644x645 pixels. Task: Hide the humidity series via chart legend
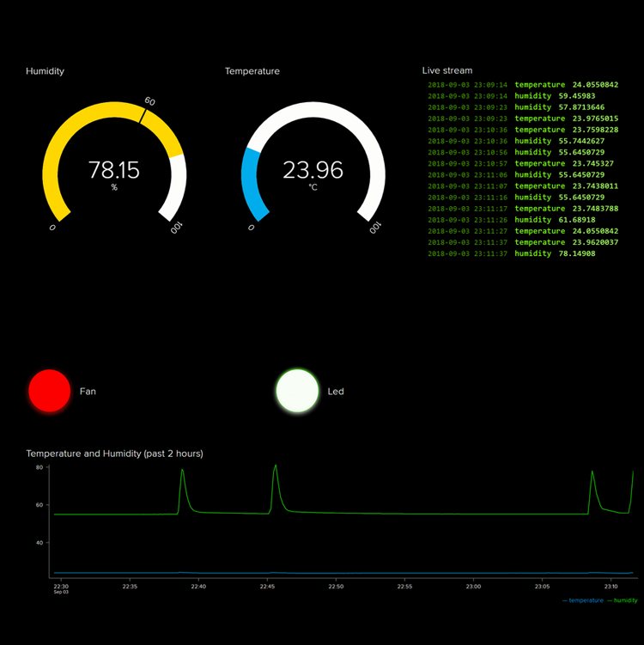coord(623,600)
